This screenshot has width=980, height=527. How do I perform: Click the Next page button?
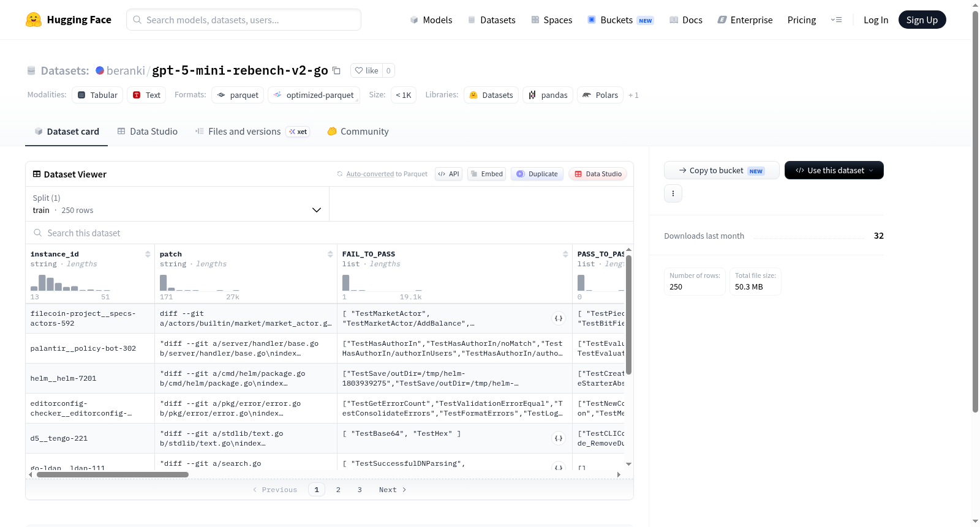coord(393,490)
